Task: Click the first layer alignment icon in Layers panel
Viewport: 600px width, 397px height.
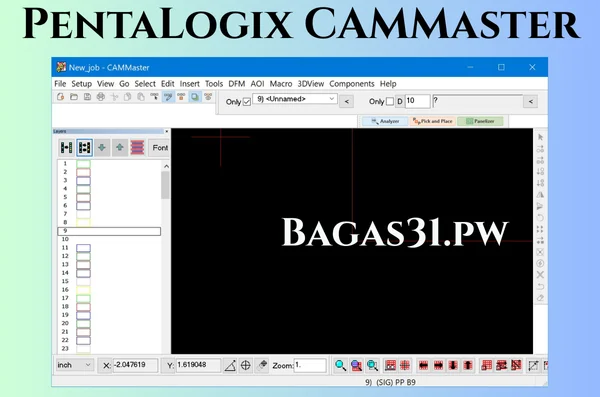Action: pos(67,147)
